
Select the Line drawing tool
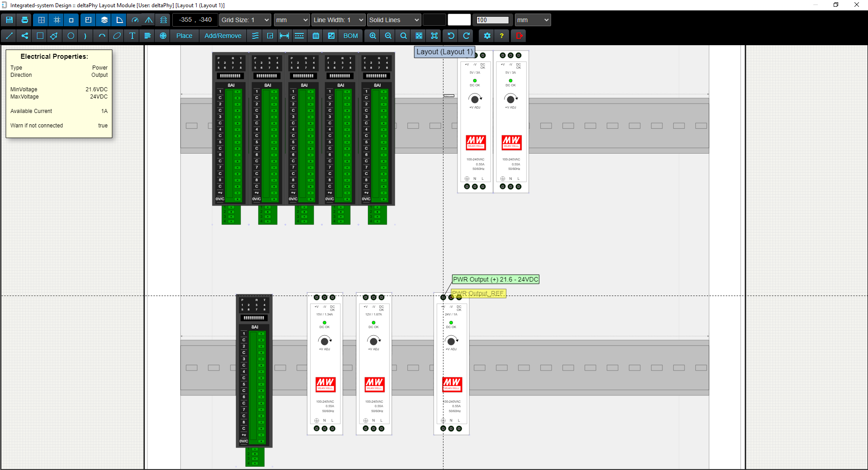coord(9,36)
